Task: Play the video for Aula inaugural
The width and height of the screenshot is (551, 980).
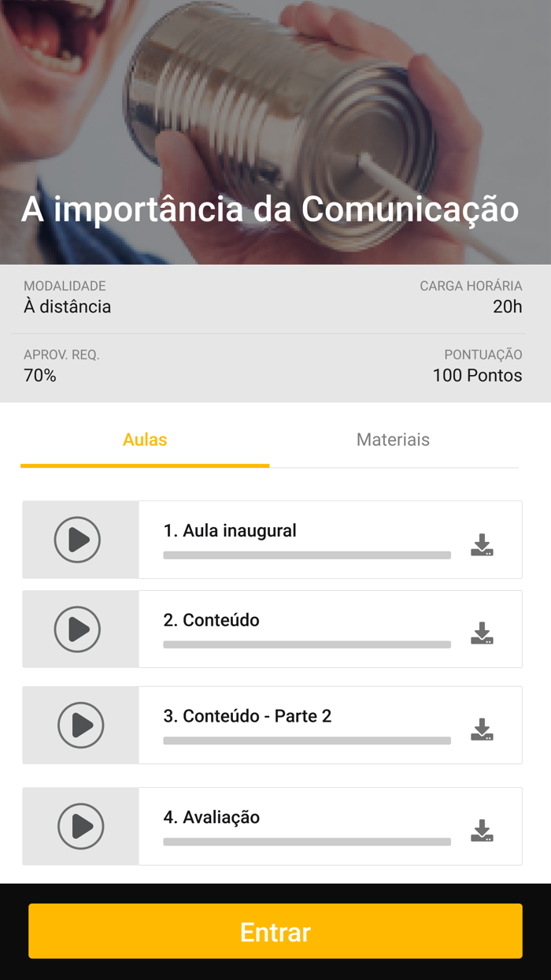Action: coord(81,540)
